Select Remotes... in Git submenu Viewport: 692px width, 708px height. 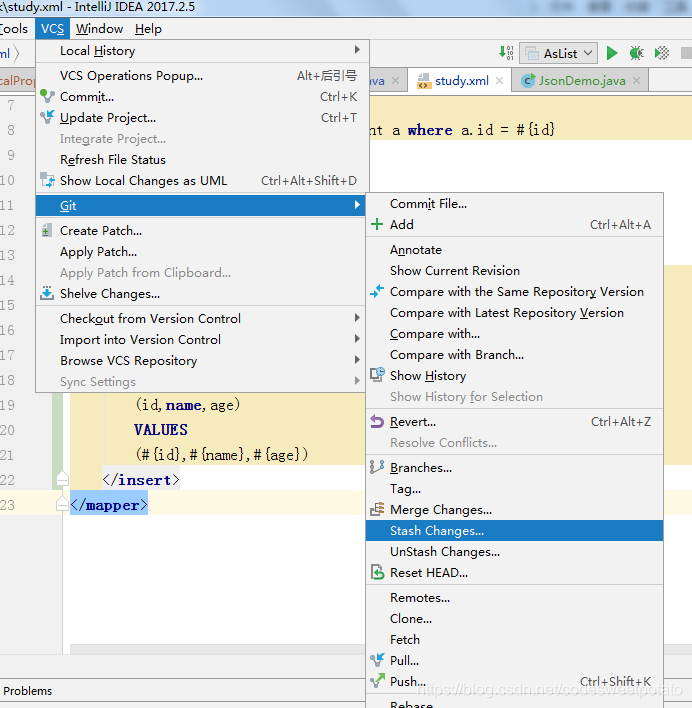click(515, 597)
